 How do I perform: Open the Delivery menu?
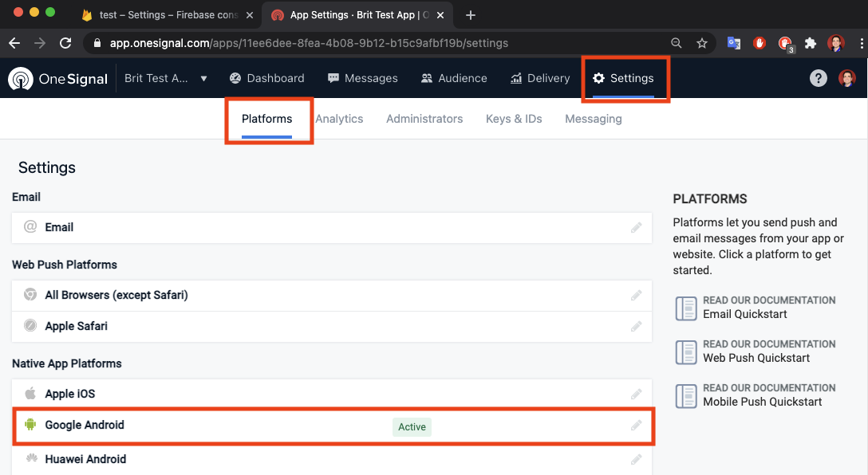coord(540,79)
